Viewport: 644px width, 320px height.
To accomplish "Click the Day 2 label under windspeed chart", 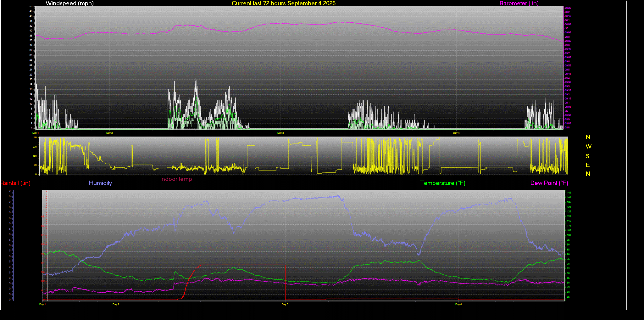I will (109, 133).
